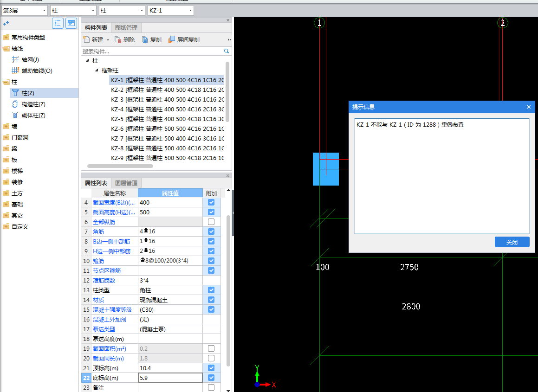Click the 关闭 button in 提示信息 dialog
Viewport: 538px width, 392px height.
pos(512,242)
